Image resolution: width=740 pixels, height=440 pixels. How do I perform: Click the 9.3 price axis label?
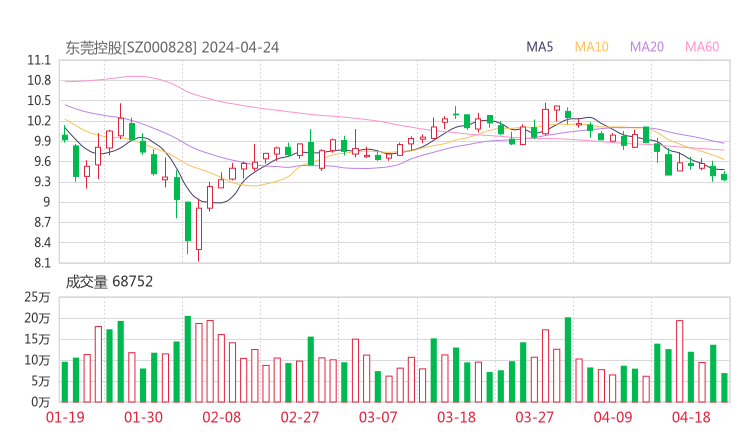point(42,182)
